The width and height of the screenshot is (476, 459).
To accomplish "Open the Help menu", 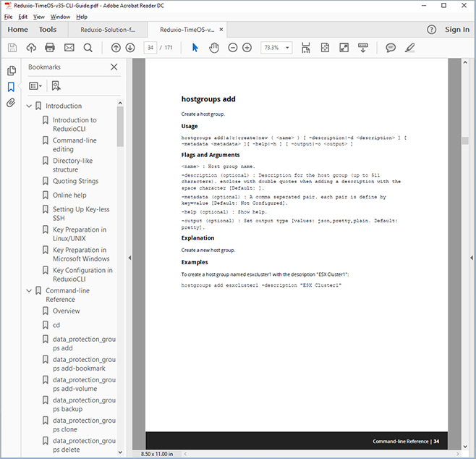I will [82, 17].
